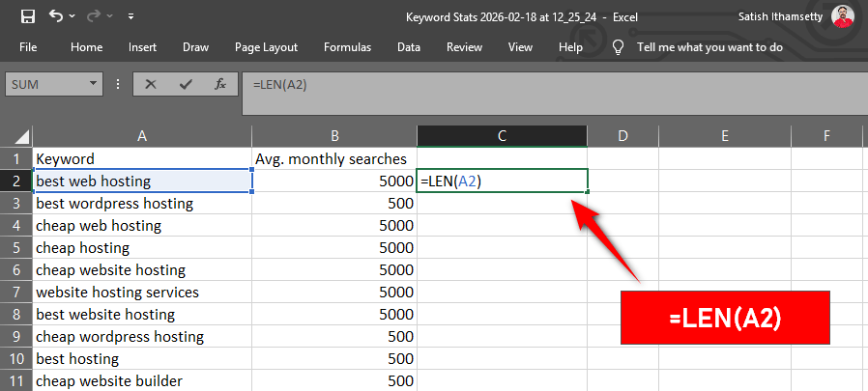This screenshot has height=391, width=868.
Task: Select column B header
Action: point(334,136)
